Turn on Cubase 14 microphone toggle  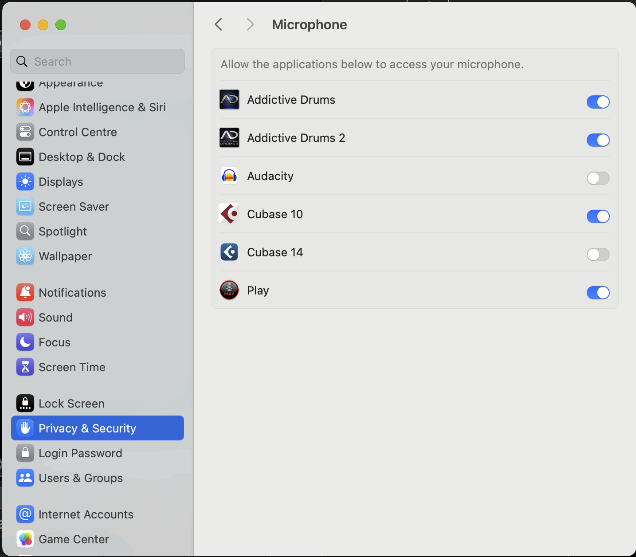[x=598, y=254]
